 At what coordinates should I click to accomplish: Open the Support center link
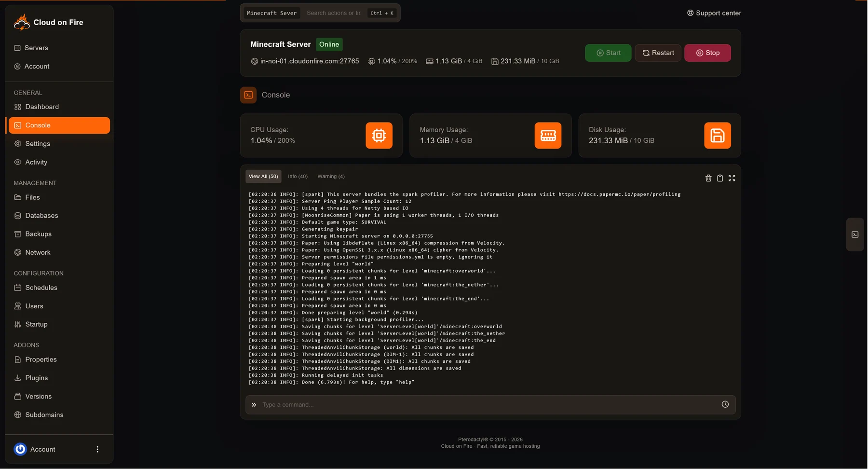pos(714,13)
